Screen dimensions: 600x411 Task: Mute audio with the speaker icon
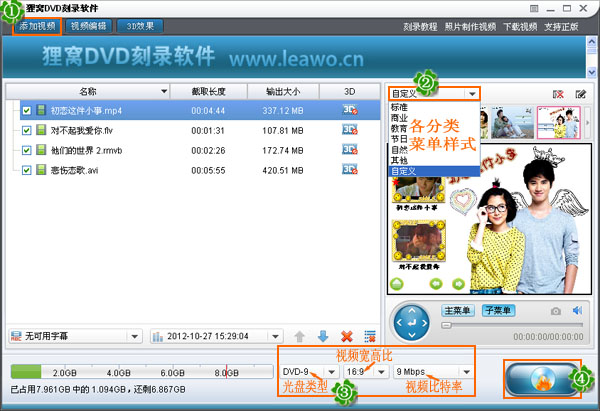coord(577,310)
